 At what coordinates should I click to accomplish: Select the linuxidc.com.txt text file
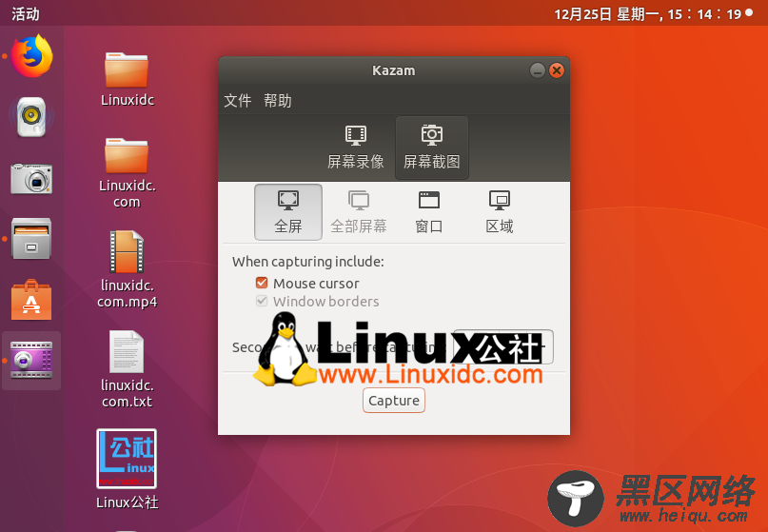[x=127, y=369]
